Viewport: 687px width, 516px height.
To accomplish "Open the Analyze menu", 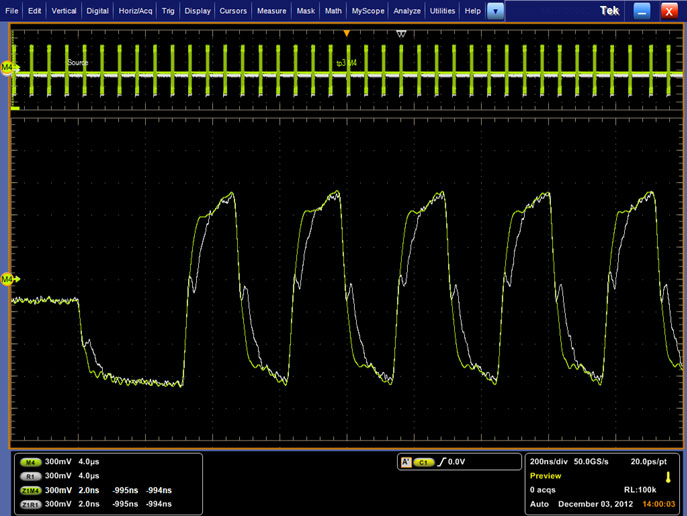I will point(407,10).
